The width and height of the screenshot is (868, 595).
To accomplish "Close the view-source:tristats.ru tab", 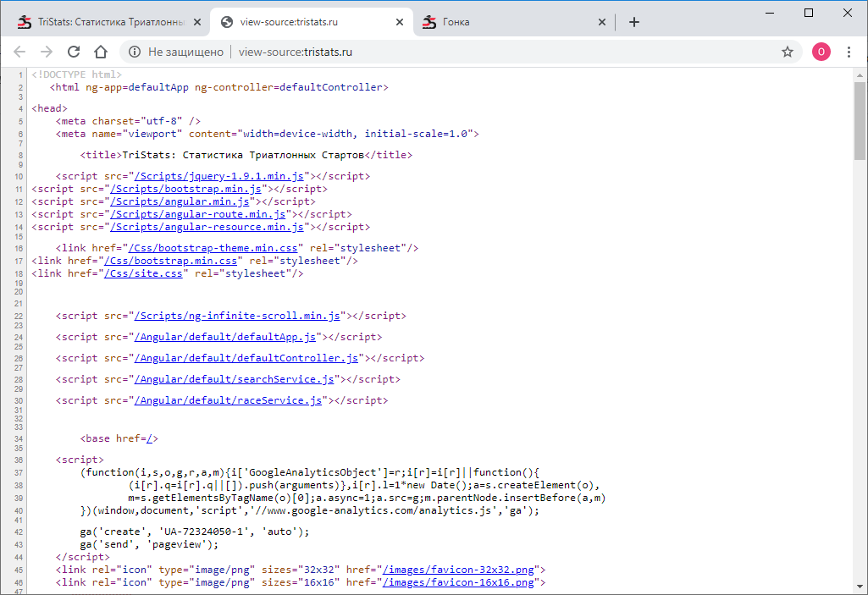I will pyautogui.click(x=400, y=22).
